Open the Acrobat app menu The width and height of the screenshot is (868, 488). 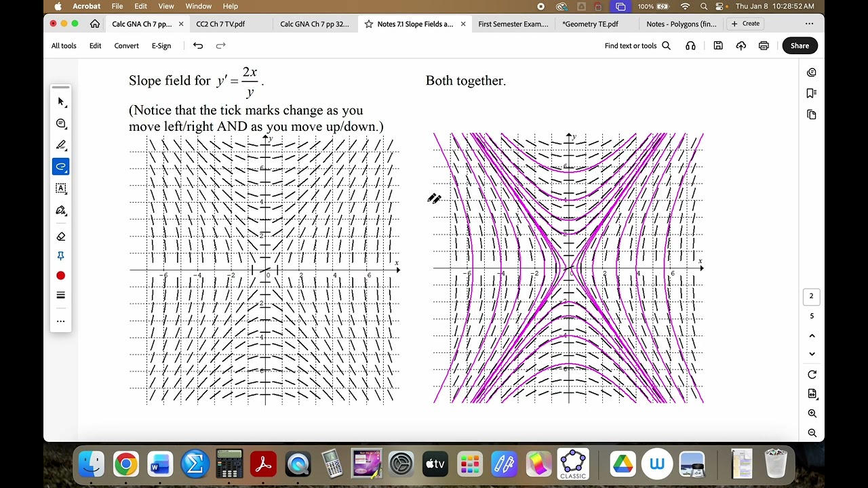click(86, 6)
